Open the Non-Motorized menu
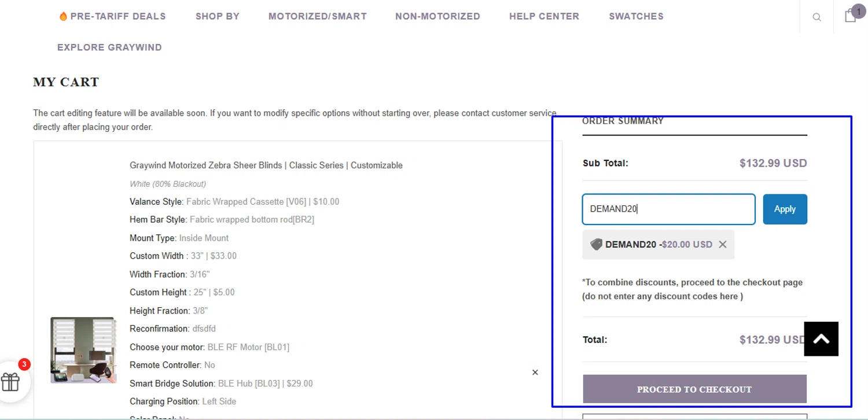This screenshot has width=868, height=420. pyautogui.click(x=437, y=16)
